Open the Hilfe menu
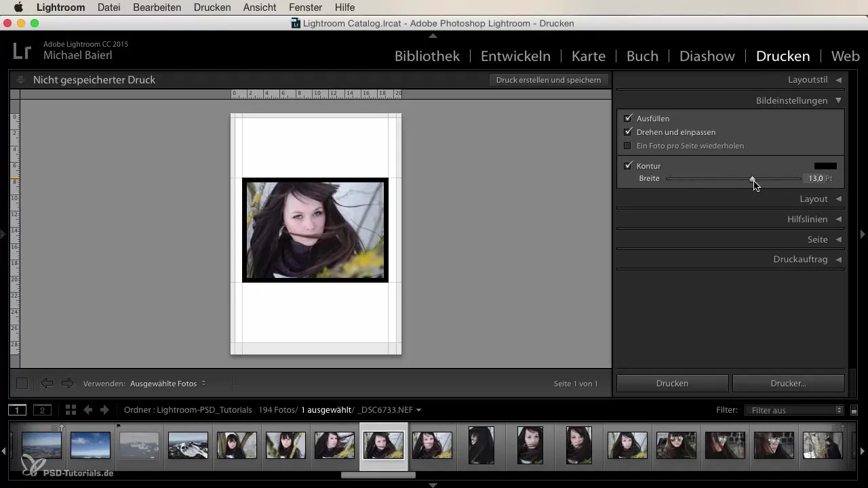 (x=344, y=7)
